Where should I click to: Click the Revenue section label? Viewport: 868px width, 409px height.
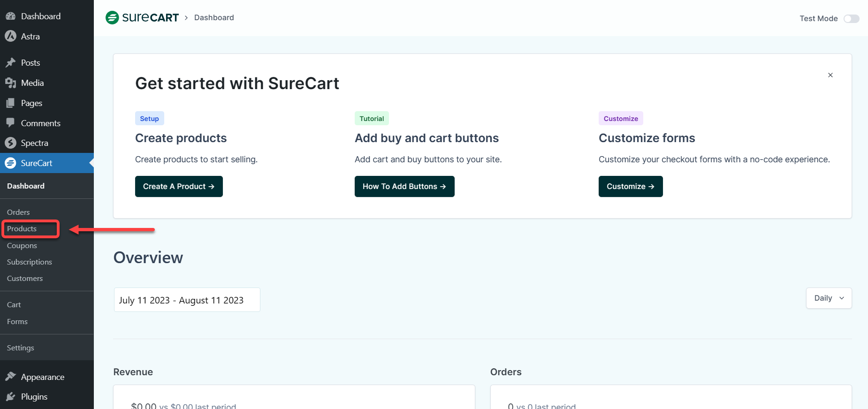coord(133,372)
